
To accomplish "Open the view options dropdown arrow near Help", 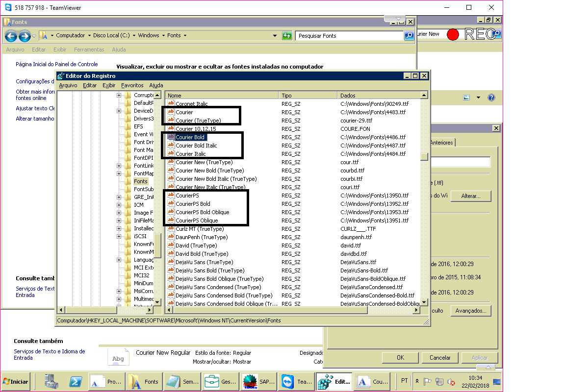I will pyautogui.click(x=478, y=98).
